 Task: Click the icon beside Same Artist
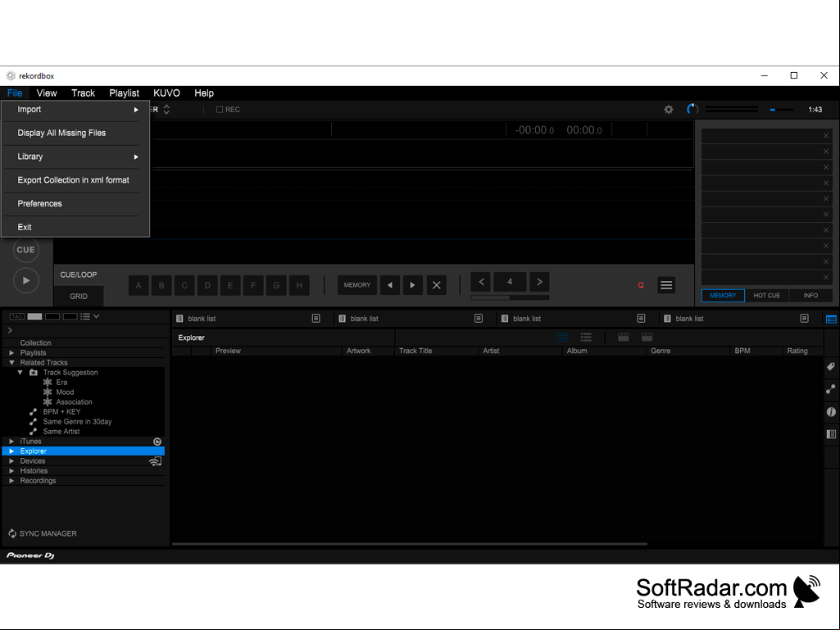coord(34,431)
